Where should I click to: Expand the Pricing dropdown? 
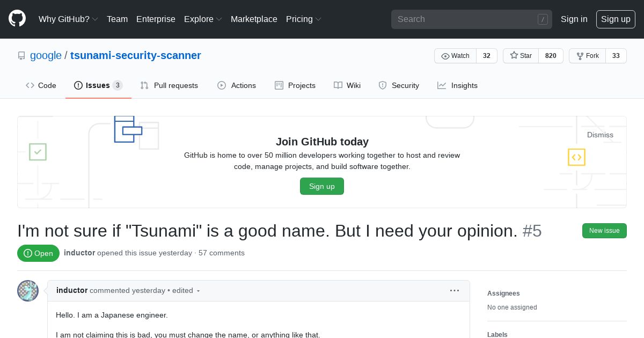pos(304,19)
